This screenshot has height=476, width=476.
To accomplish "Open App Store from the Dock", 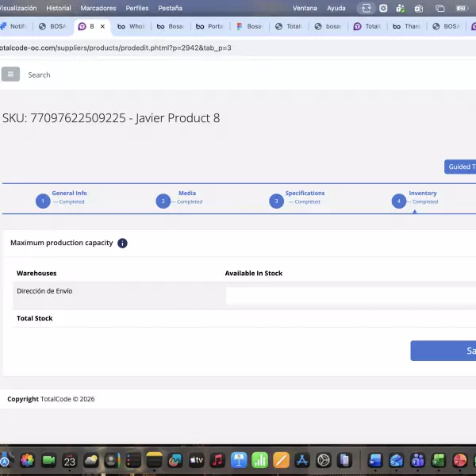I will coord(302,460).
